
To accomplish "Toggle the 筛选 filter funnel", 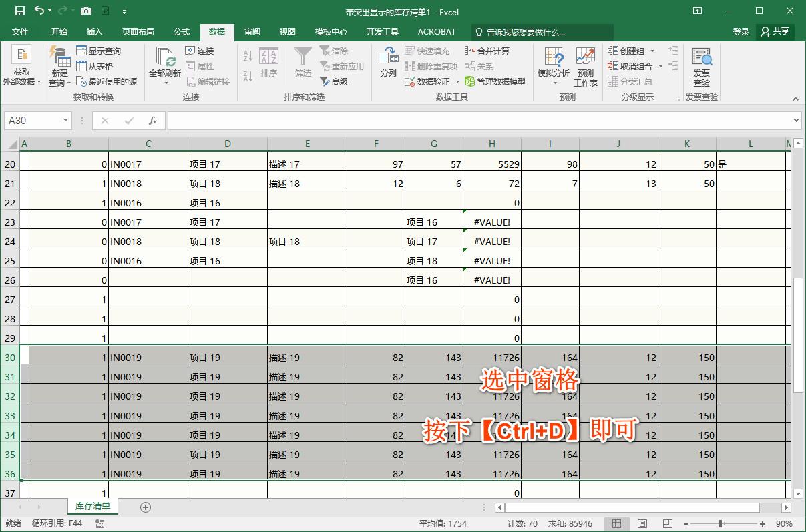I will point(303,63).
